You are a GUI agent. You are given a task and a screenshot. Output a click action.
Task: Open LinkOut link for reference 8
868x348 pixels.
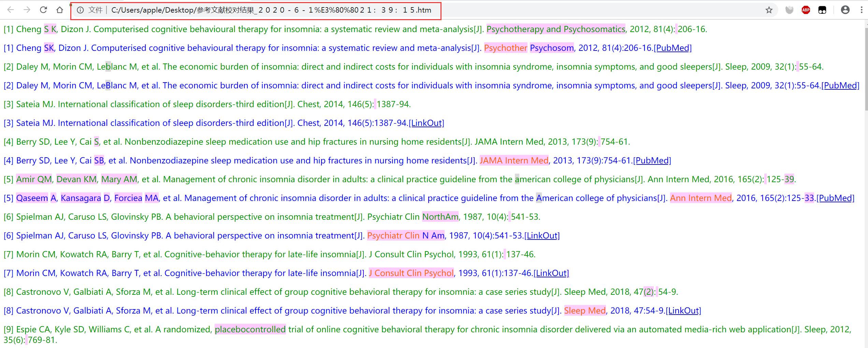683,311
